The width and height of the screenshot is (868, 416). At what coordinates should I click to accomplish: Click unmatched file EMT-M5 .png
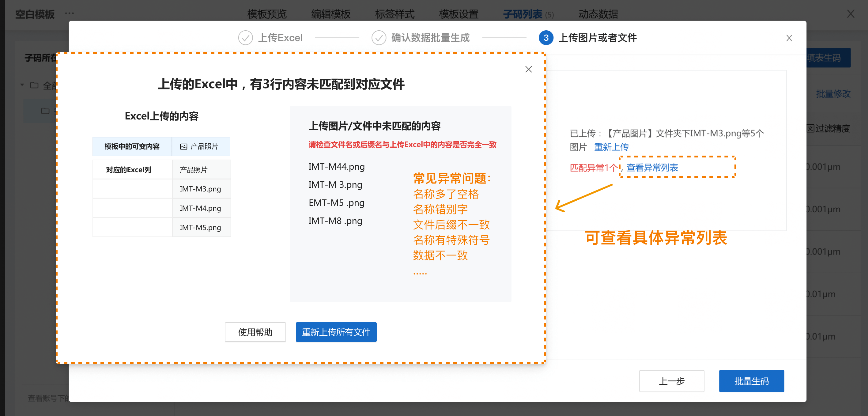coord(337,202)
